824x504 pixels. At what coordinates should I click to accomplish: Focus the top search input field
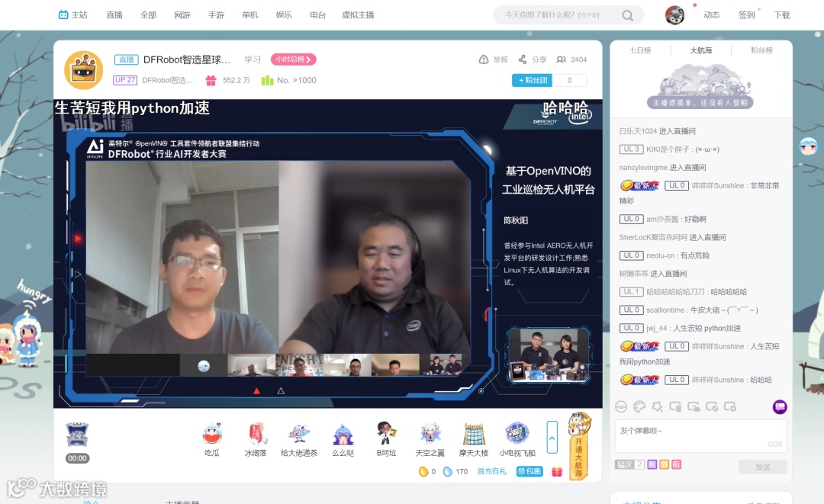tap(557, 14)
